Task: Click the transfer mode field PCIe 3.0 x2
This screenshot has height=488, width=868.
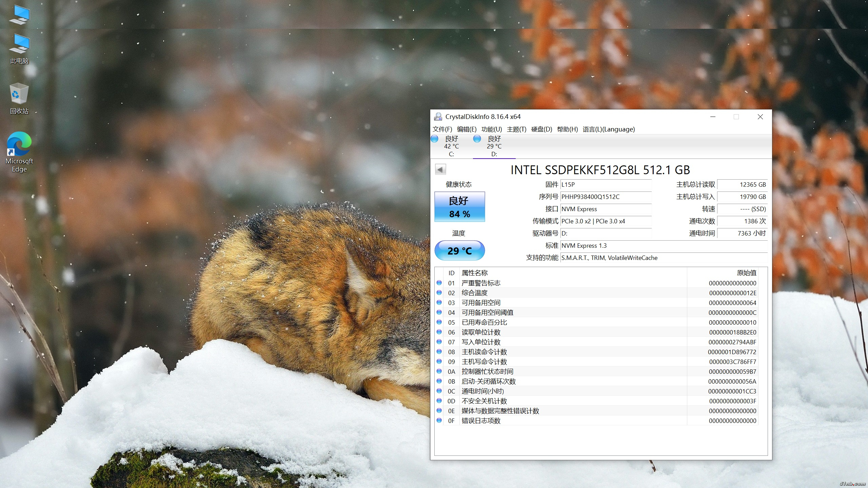Action: click(x=606, y=221)
